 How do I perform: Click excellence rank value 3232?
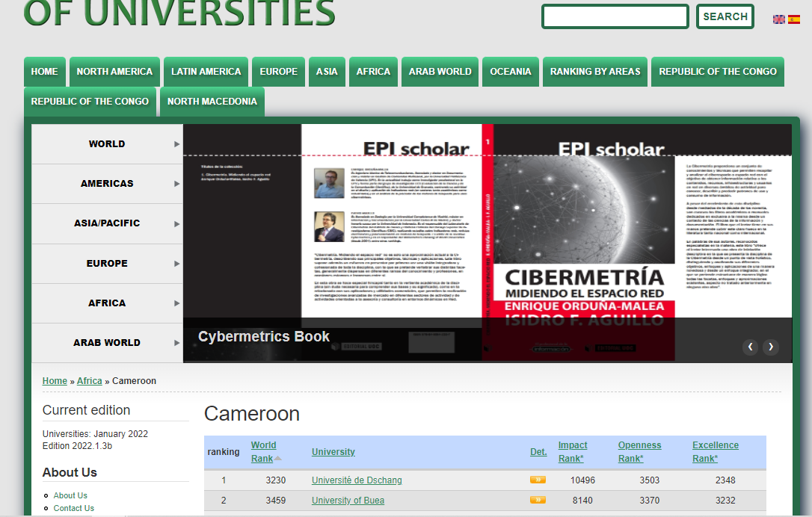pos(725,501)
